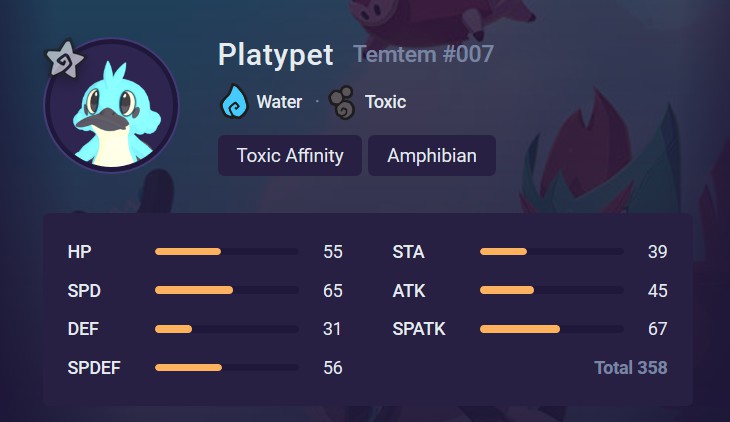Click the SPD stat bar
Viewport: 730px width, 422px height.
click(227, 290)
